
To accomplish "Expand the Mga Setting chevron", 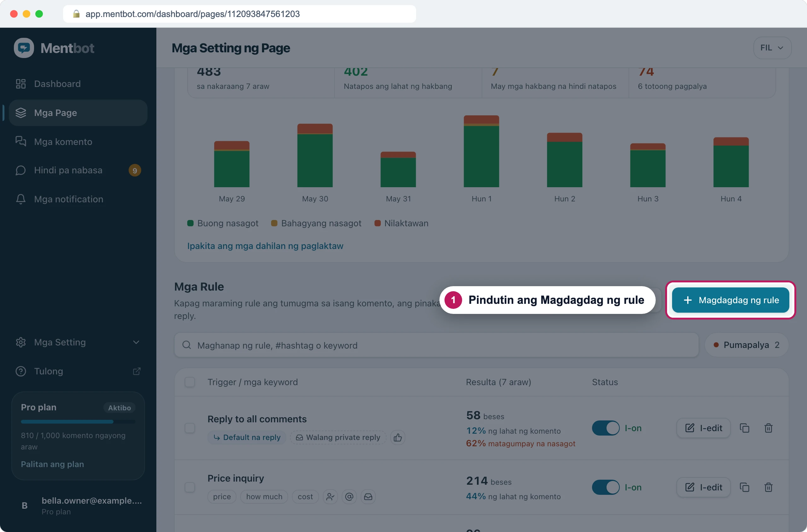I will tap(136, 342).
